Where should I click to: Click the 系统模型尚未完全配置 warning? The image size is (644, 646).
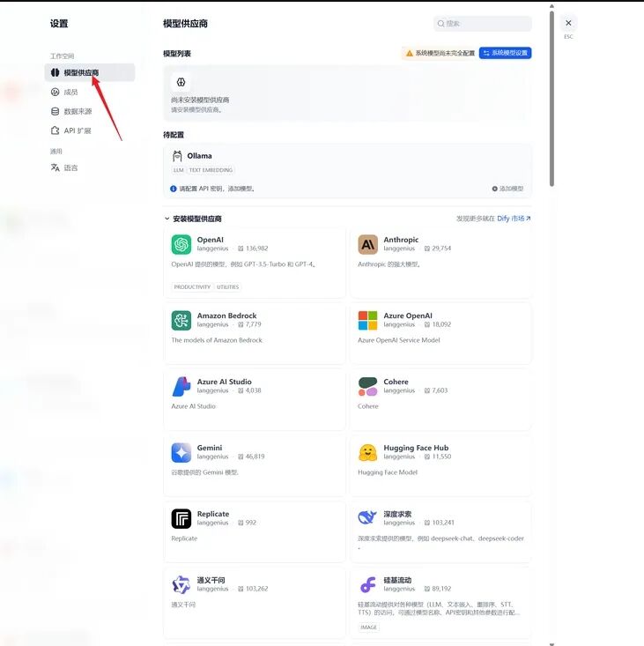click(x=440, y=53)
